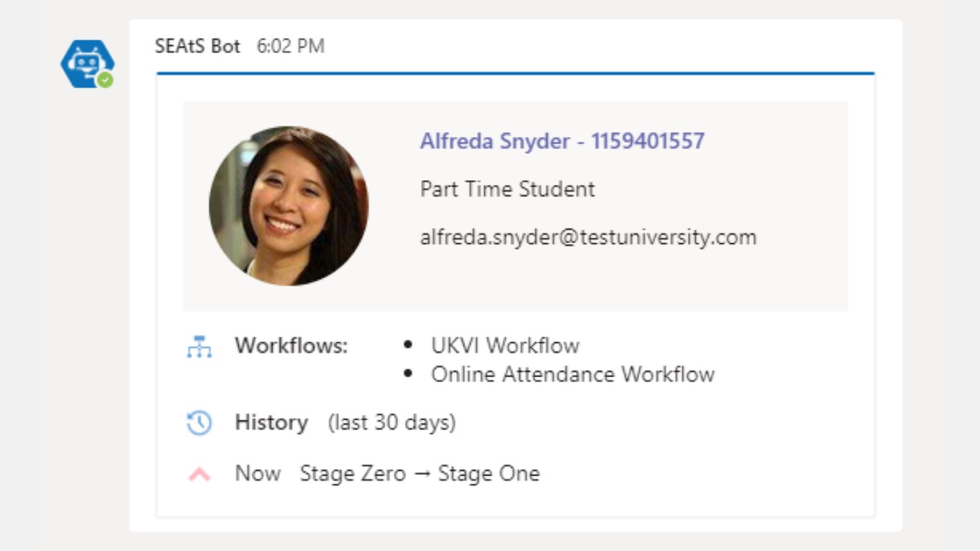Click the Workflows hierarchy icon
Image resolution: width=980 pixels, height=551 pixels.
pyautogui.click(x=199, y=347)
